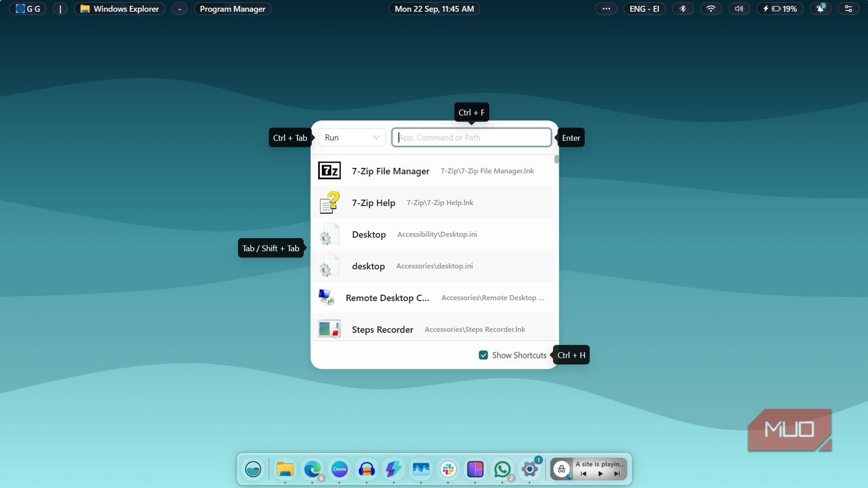Expand the Run mode dropdown
868x488 pixels.
tap(352, 137)
